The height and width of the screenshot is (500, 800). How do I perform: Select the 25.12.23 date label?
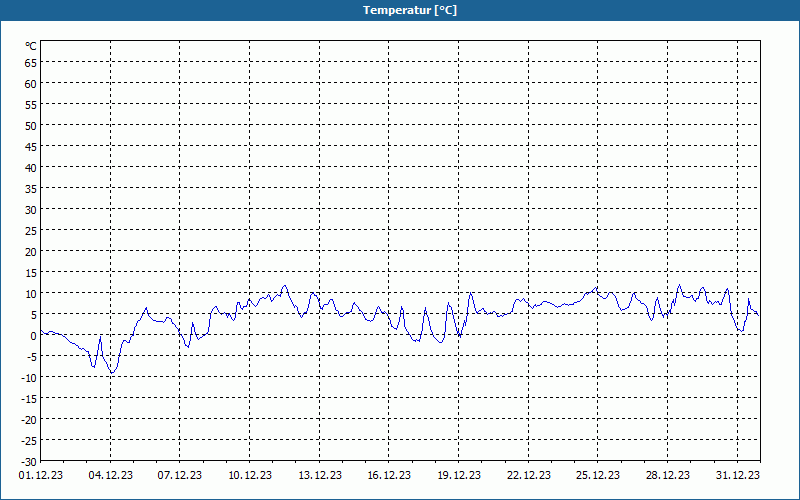(597, 475)
